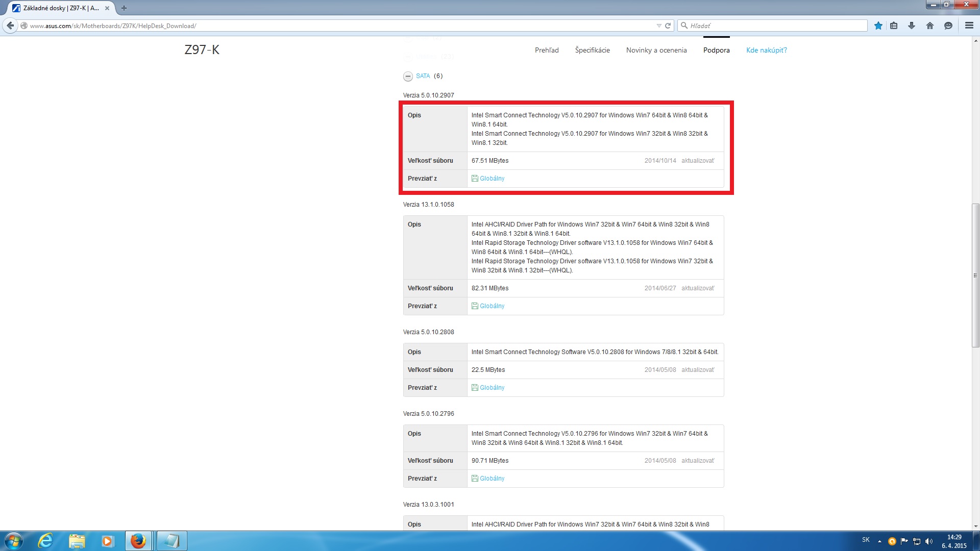Open the Firefox downloads arrow
This screenshot has height=551, width=980.
[x=912, y=26]
